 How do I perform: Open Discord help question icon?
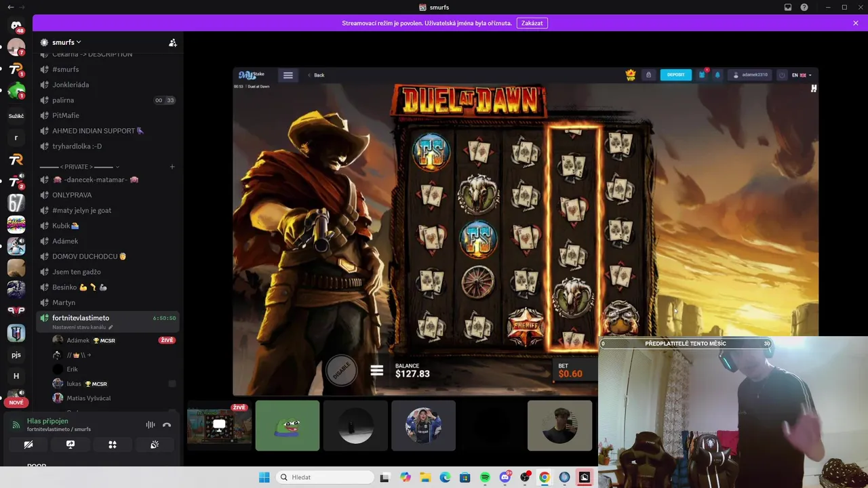pos(804,7)
